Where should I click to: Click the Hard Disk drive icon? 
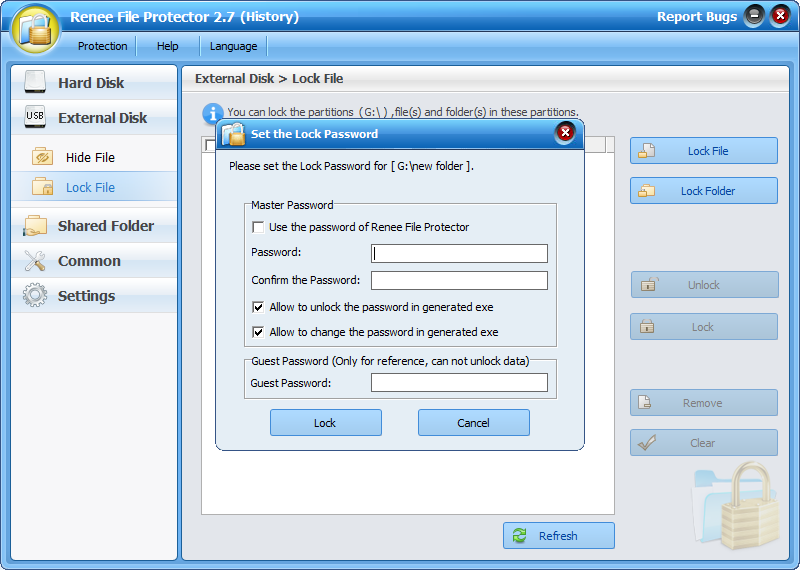coord(35,82)
